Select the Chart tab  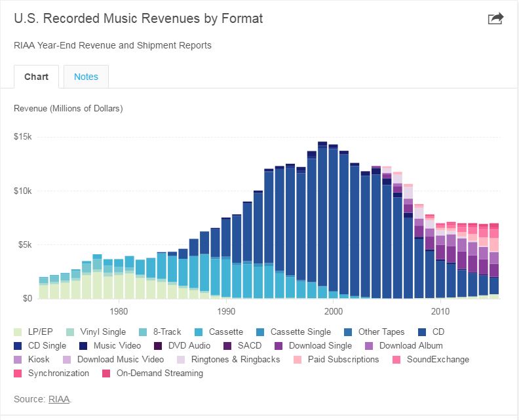[37, 77]
